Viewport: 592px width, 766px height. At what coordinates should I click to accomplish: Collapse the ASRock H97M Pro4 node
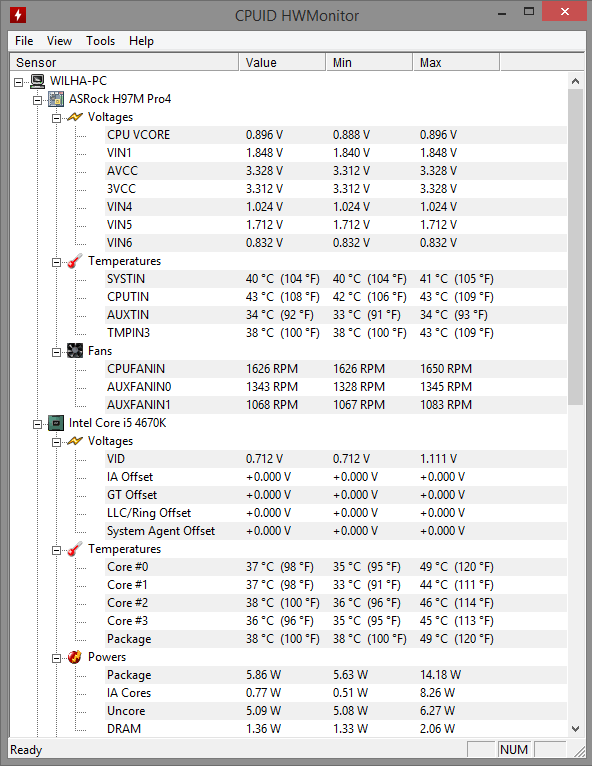[37, 100]
